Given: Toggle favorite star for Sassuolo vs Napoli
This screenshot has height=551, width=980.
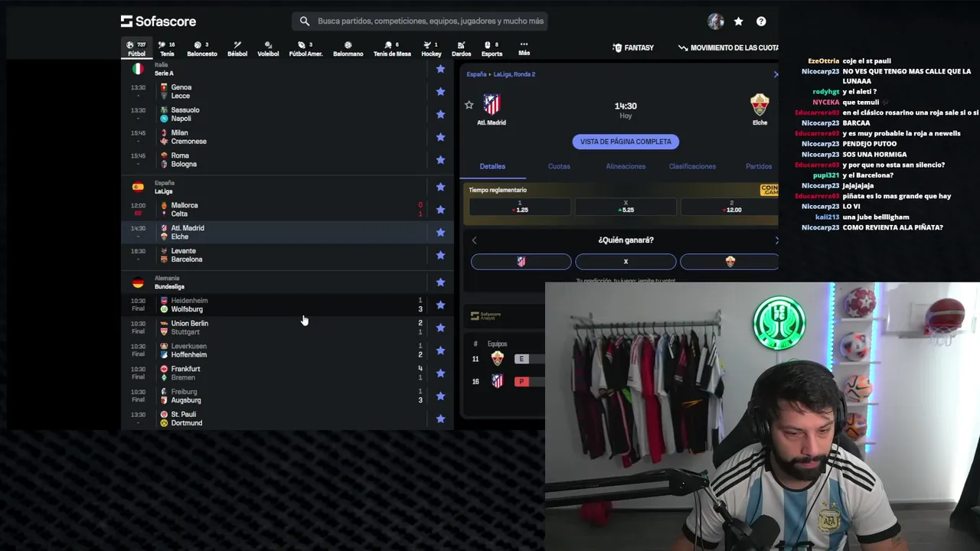Looking at the screenshot, I should tap(440, 114).
